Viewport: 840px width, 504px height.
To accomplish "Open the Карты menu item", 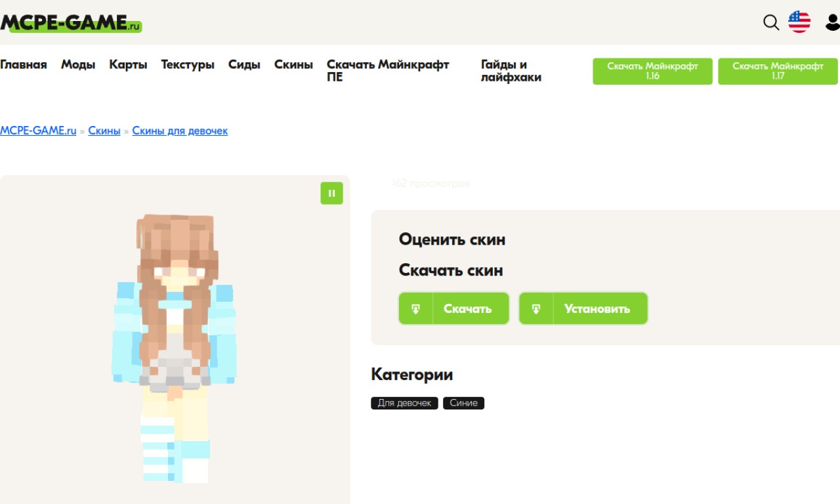I will (128, 64).
